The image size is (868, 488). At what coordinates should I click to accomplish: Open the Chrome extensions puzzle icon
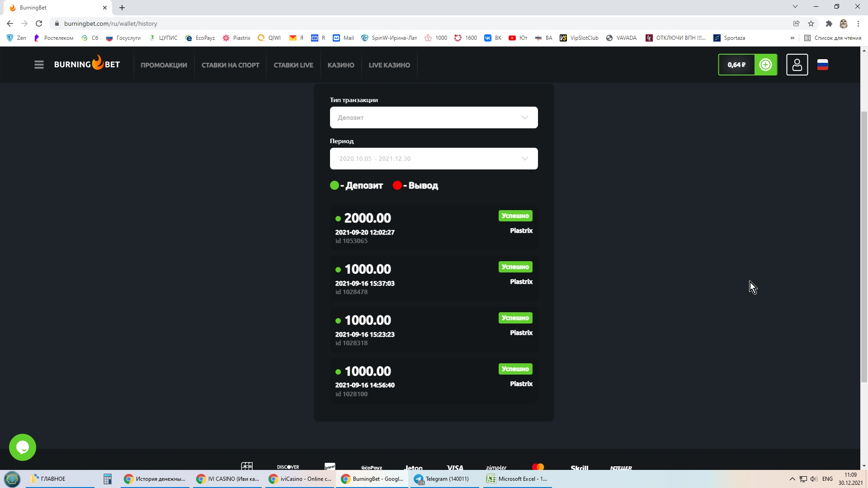tap(829, 23)
